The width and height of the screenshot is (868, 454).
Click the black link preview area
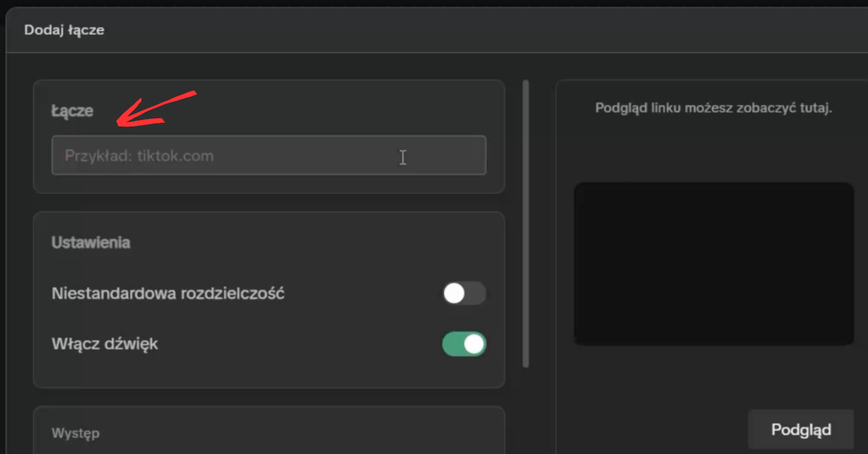pos(713,264)
